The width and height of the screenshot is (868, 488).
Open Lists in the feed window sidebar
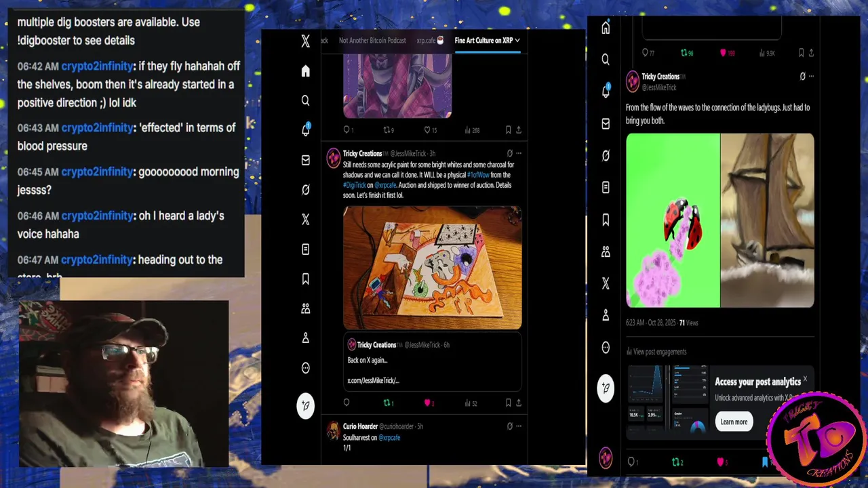tap(305, 249)
